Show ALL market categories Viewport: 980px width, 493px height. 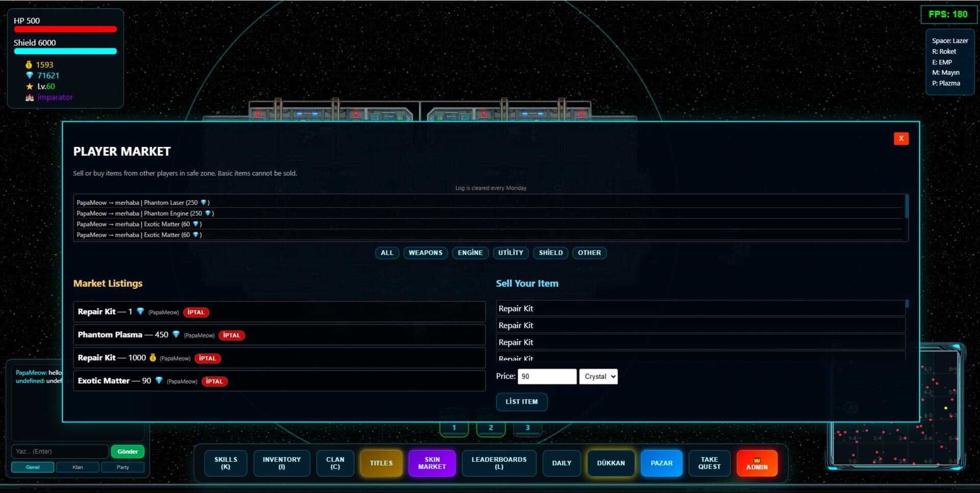coord(387,253)
